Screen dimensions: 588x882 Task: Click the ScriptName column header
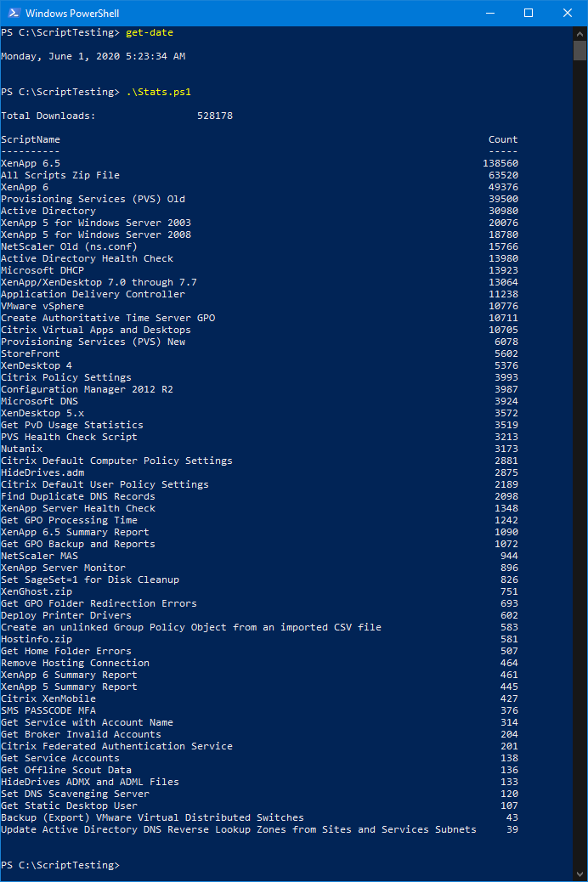click(31, 139)
